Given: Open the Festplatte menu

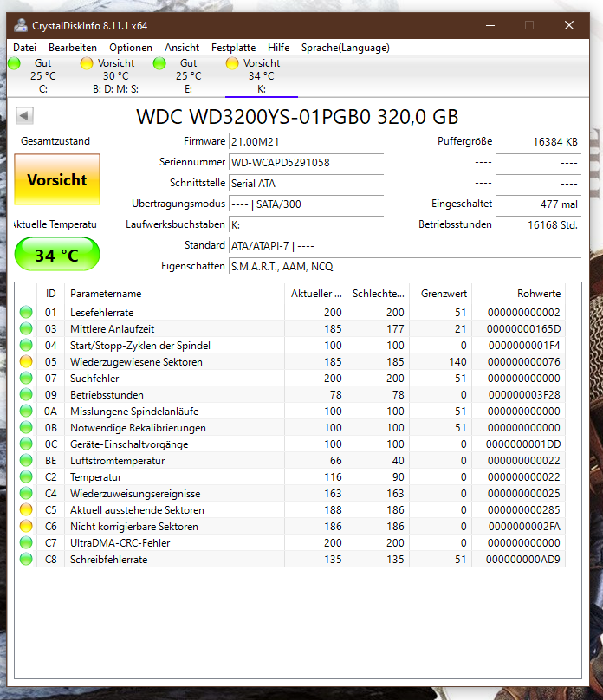Looking at the screenshot, I should (x=233, y=48).
